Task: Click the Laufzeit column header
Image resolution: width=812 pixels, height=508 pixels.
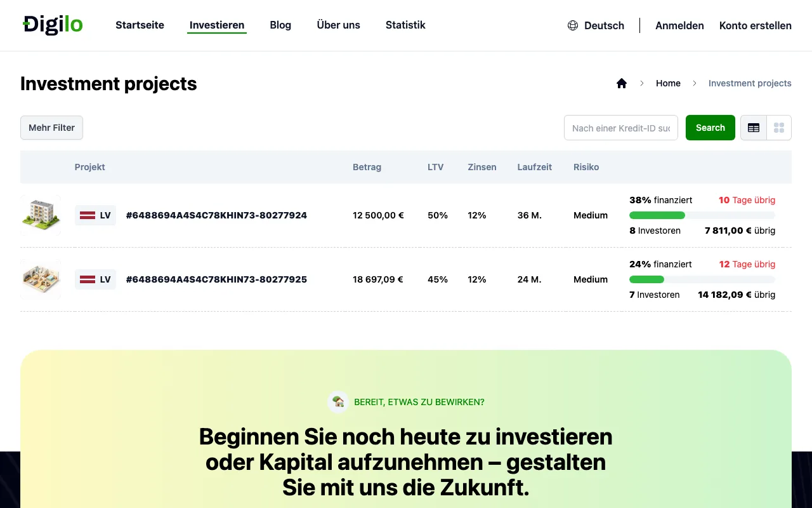Action: 535,167
